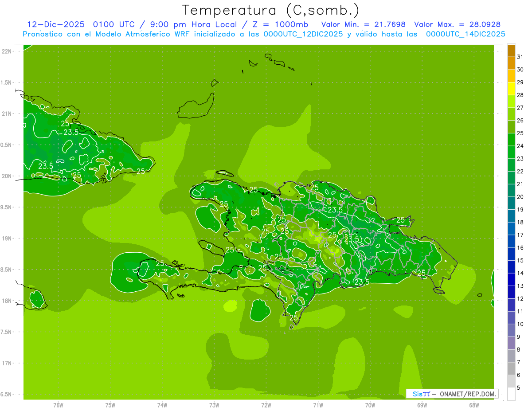
Task: Click the "18N" latitude axis label
Action: click(x=6, y=301)
